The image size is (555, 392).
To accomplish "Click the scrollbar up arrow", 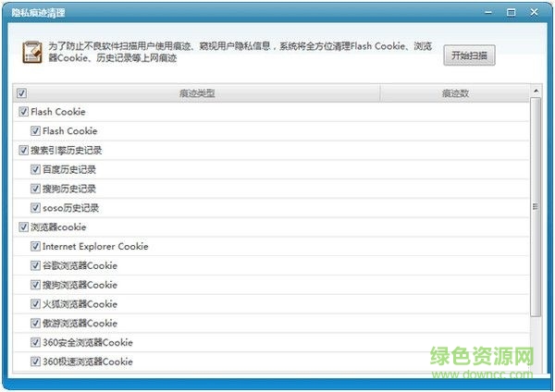I will tap(536, 92).
